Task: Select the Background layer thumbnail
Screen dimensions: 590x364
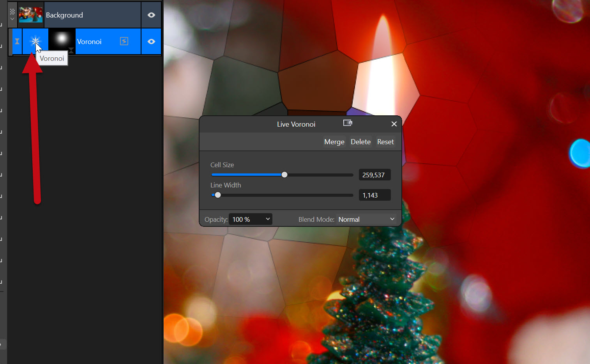Action: (31, 15)
